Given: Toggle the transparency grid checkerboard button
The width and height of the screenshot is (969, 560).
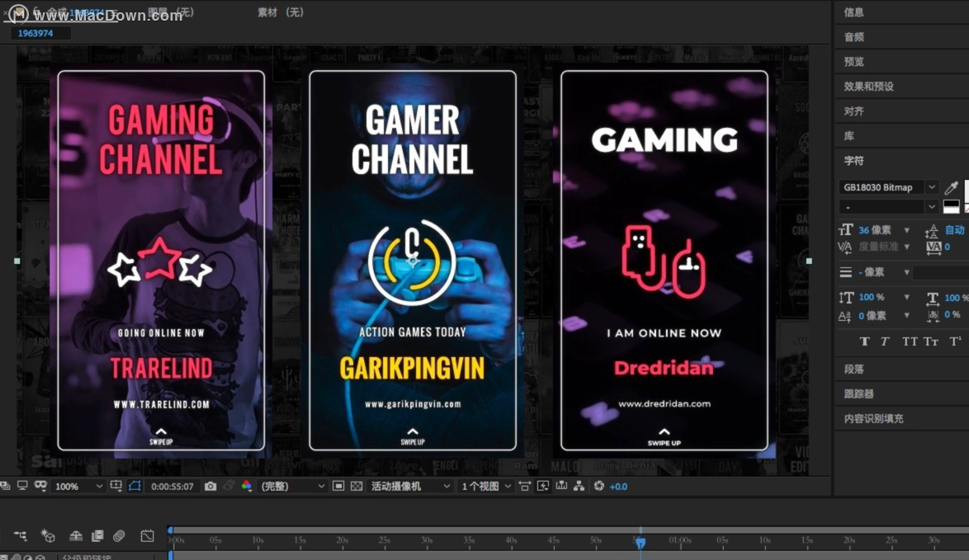Looking at the screenshot, I should (357, 487).
